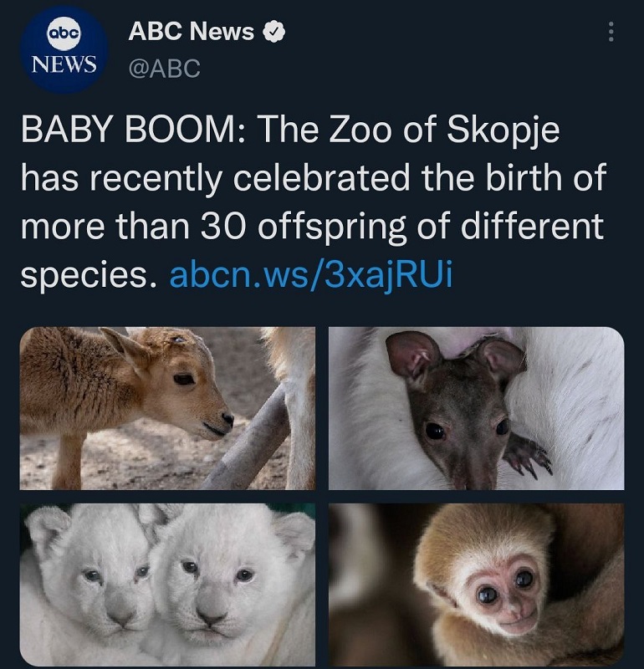Screen dimensions: 644x669
Task: Click the wallaby joey's clawed paw
Action: (529, 456)
